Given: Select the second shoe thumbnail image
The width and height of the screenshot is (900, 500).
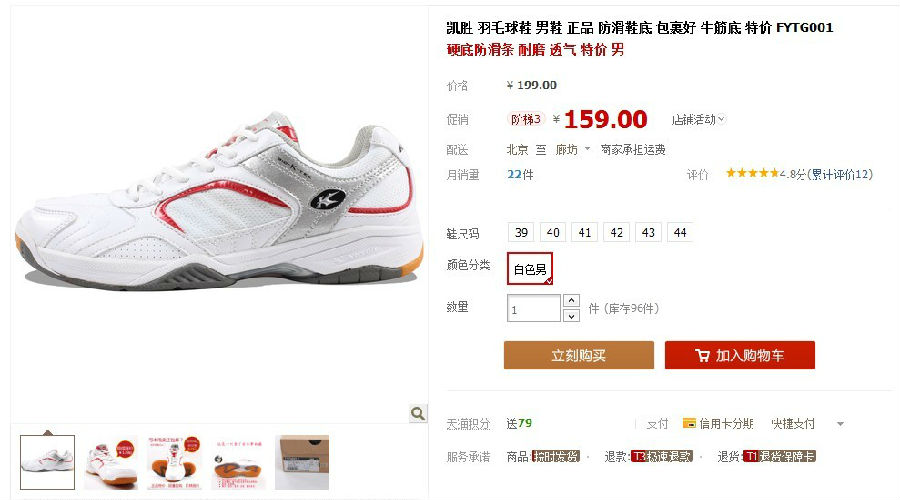Looking at the screenshot, I should coord(111,463).
